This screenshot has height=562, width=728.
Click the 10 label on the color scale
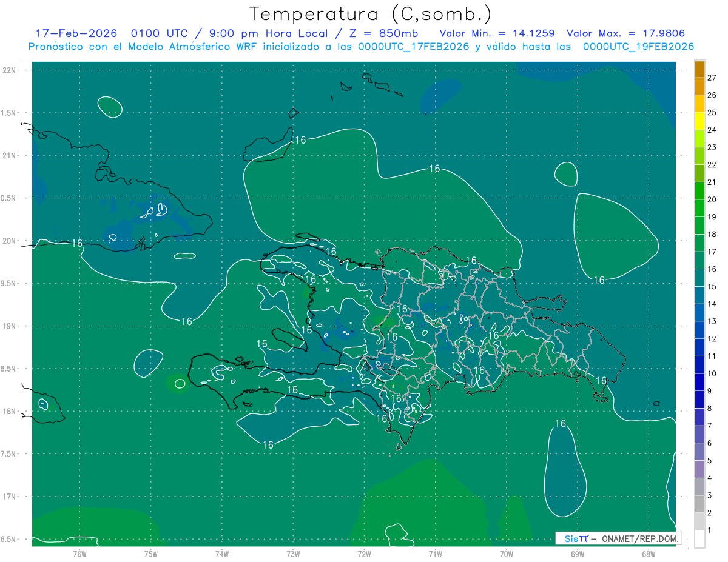click(x=712, y=373)
